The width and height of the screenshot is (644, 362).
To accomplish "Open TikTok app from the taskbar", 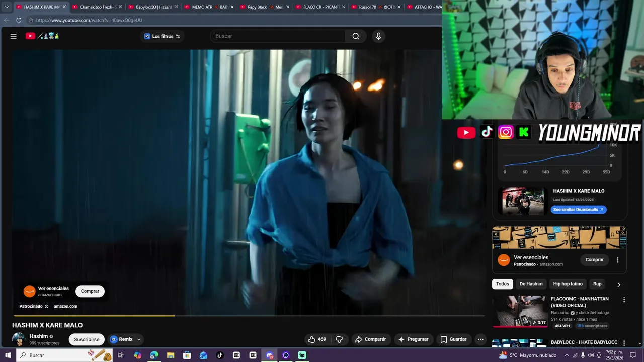I will tap(220, 355).
